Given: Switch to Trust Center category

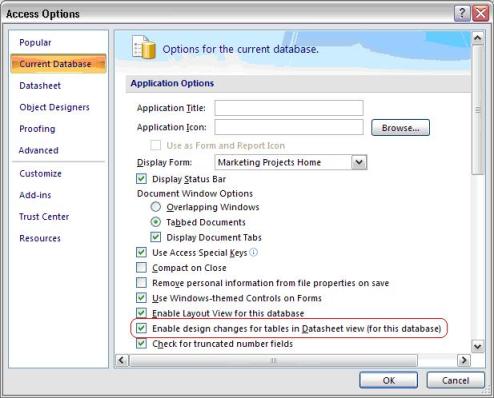Looking at the screenshot, I should [x=44, y=217].
